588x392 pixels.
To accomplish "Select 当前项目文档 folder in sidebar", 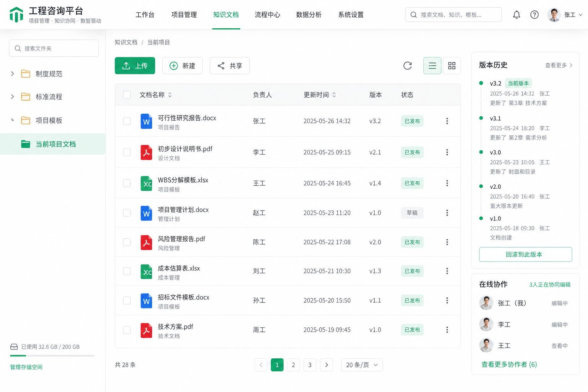I will point(52,144).
